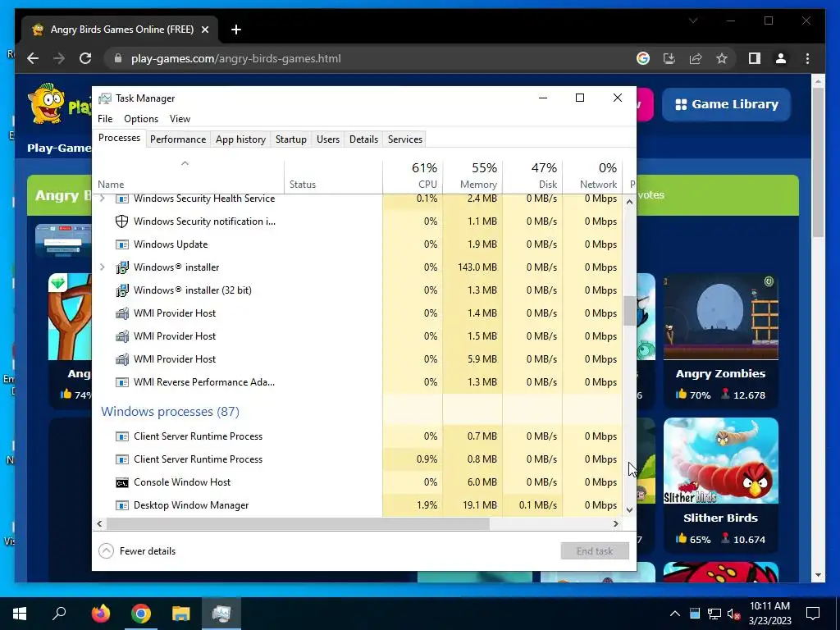840x630 pixels.
Task: Sort processes by Network column
Action: click(593, 176)
